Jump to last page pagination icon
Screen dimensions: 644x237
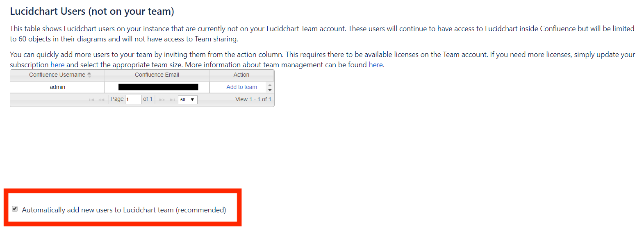pyautogui.click(x=172, y=99)
